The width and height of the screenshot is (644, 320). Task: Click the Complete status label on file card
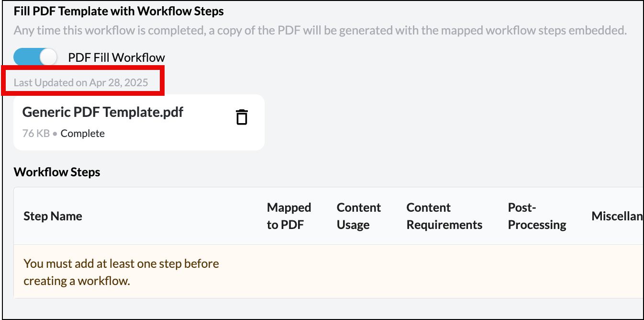tap(83, 133)
